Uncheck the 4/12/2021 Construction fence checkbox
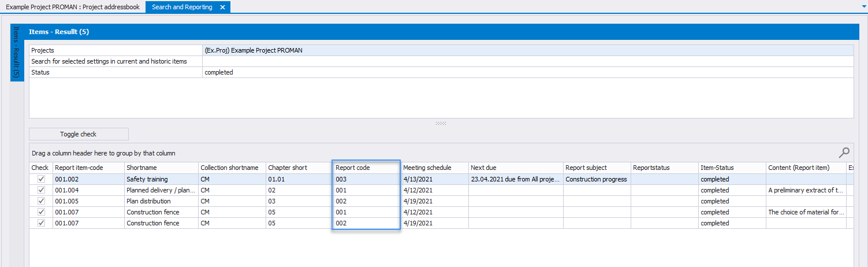The height and width of the screenshot is (267, 868). [41, 212]
